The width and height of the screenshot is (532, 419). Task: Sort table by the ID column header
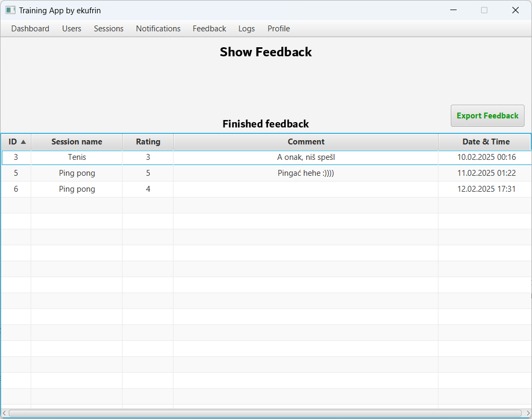(x=16, y=142)
